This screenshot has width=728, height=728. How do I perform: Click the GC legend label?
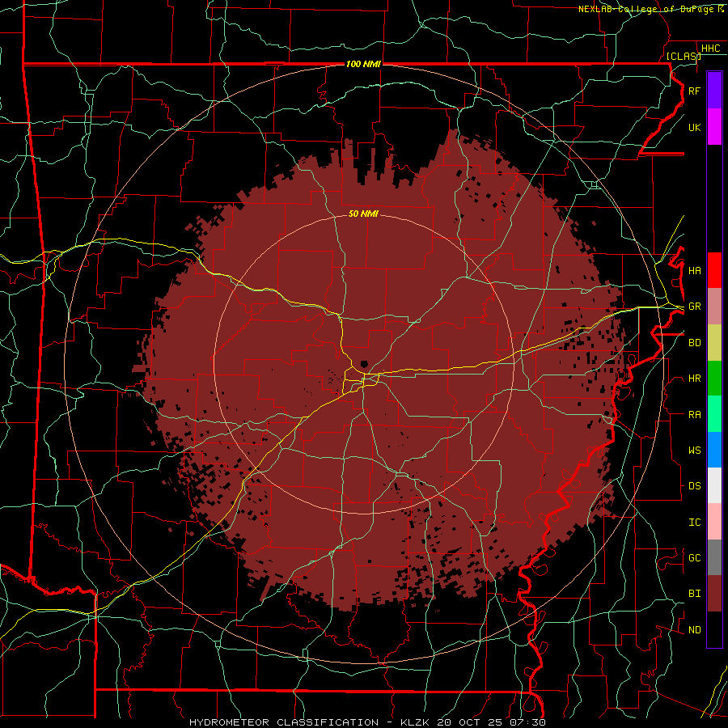pos(694,557)
